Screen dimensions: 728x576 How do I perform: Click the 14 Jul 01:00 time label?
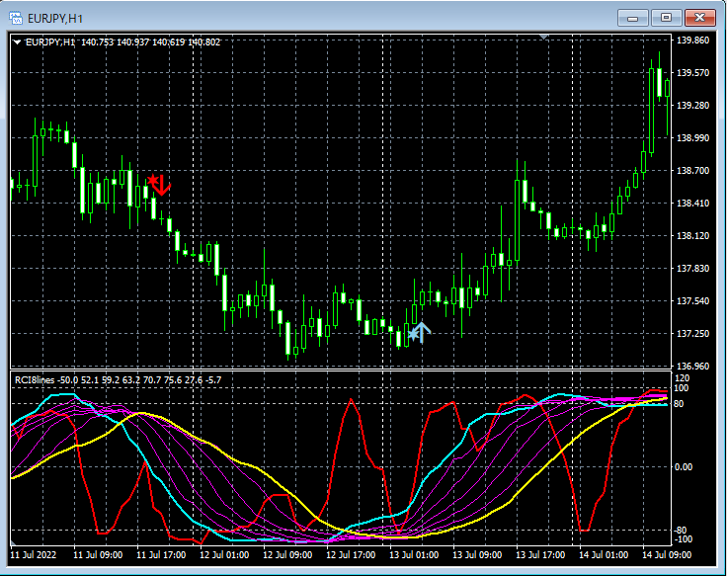click(604, 555)
